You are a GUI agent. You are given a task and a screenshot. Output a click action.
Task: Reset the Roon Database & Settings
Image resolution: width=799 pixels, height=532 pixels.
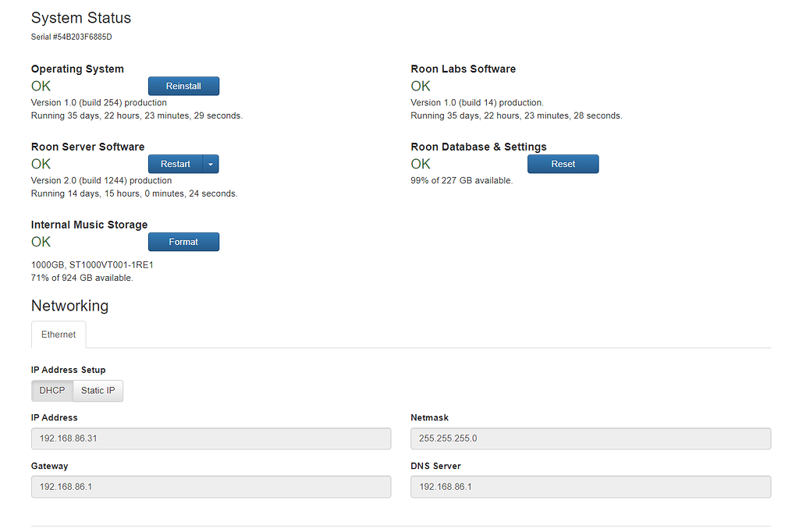563,164
